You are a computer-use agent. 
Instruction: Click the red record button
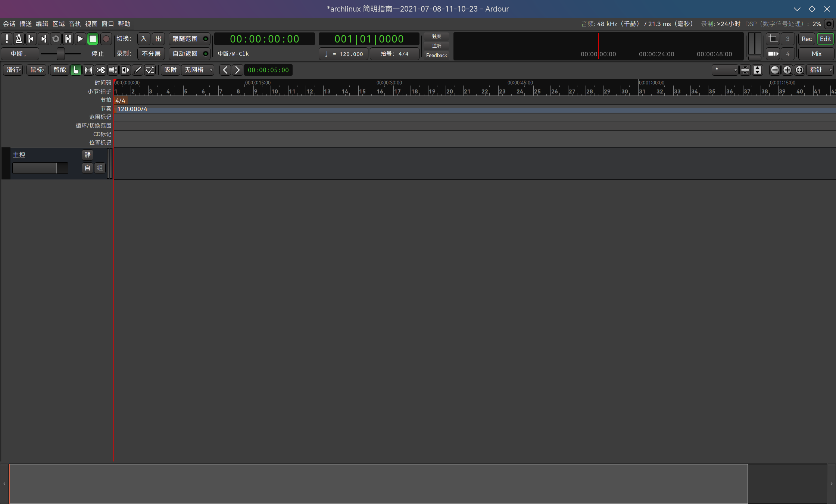coord(106,39)
